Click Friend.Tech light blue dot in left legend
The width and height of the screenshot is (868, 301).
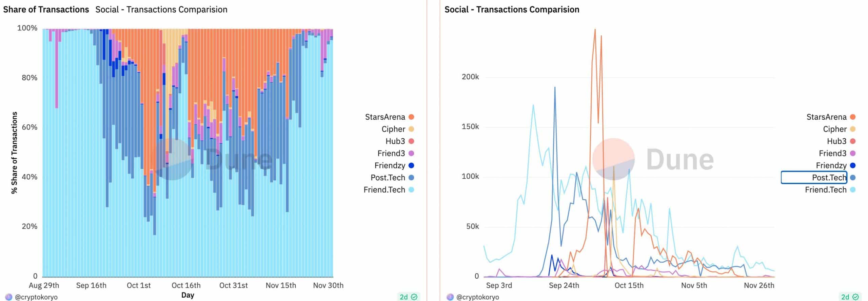tap(411, 190)
